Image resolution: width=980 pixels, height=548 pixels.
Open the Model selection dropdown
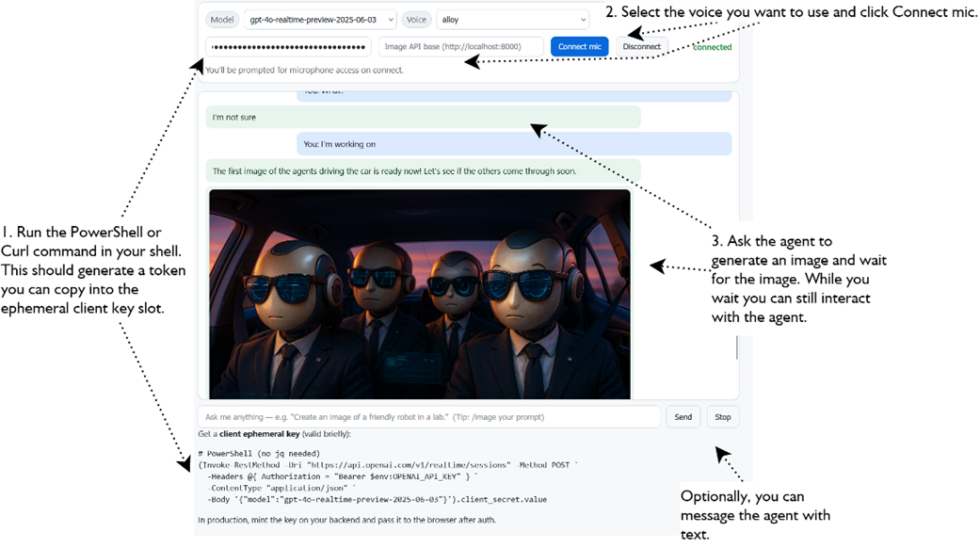tap(319, 20)
